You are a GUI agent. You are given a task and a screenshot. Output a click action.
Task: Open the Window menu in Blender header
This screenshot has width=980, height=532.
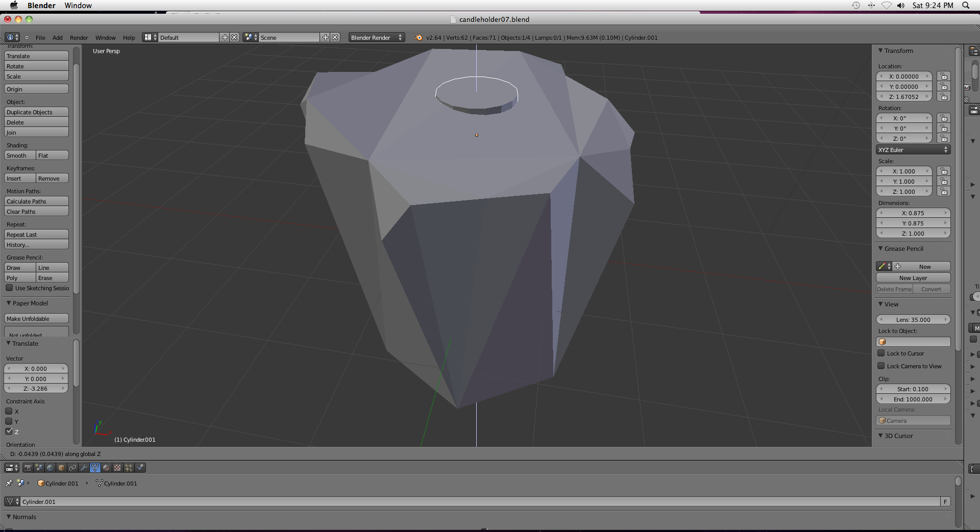(x=106, y=38)
